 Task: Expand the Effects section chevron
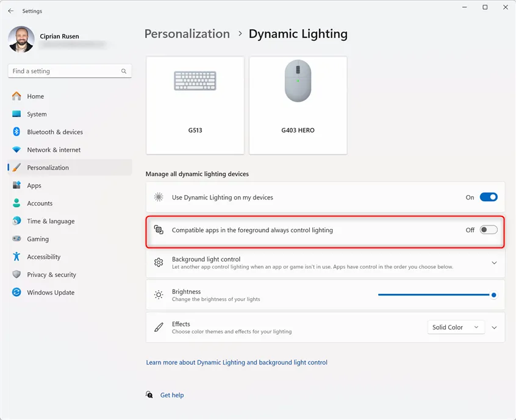tap(494, 327)
